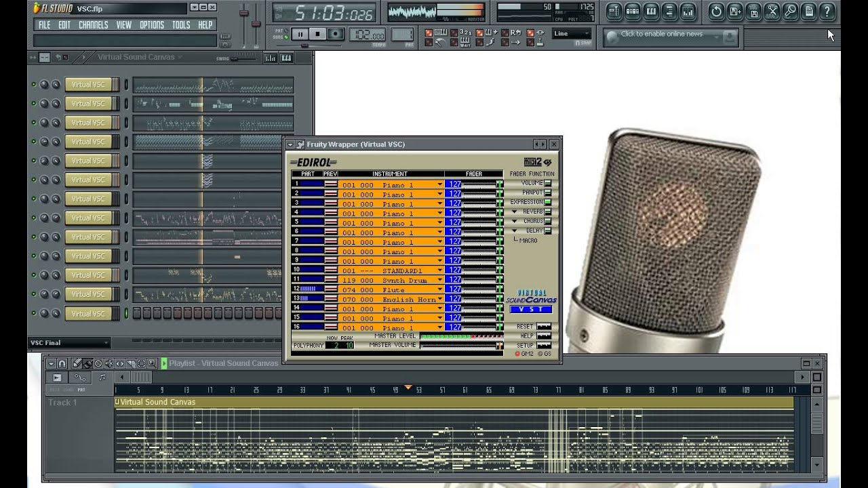This screenshot has height=488, width=868.
Task: Click the Playlist play green arrow
Action: pos(164,363)
